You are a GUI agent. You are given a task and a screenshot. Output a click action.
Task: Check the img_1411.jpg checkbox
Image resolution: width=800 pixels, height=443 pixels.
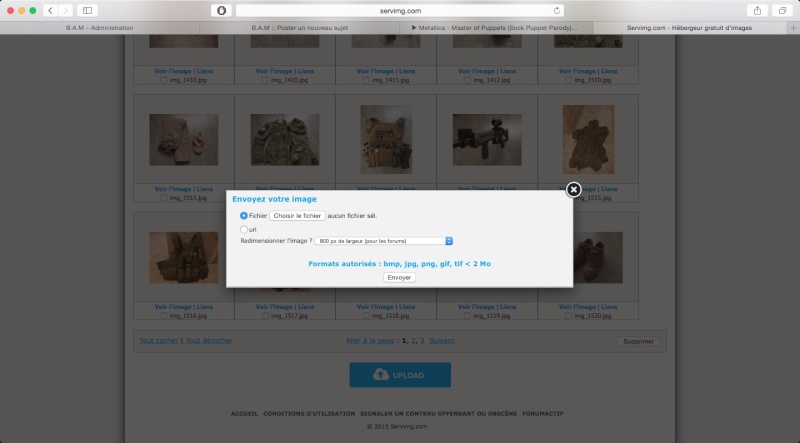(366, 80)
